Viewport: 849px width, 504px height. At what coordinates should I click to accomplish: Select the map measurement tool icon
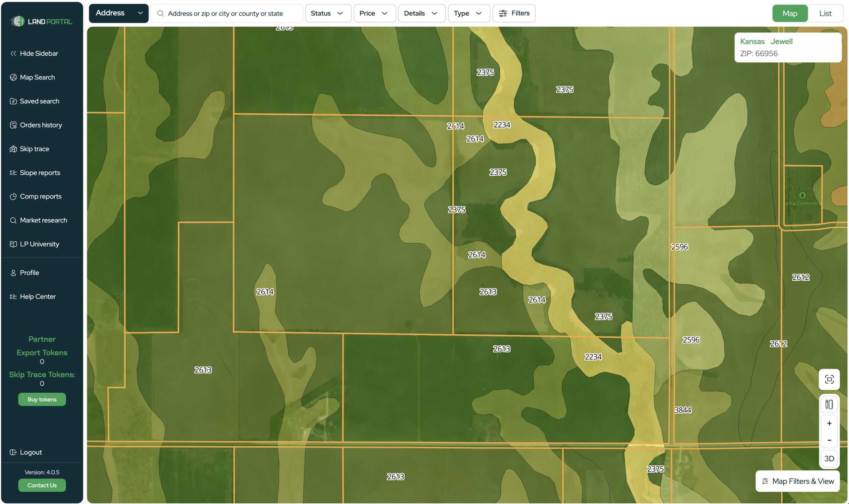[829, 404]
